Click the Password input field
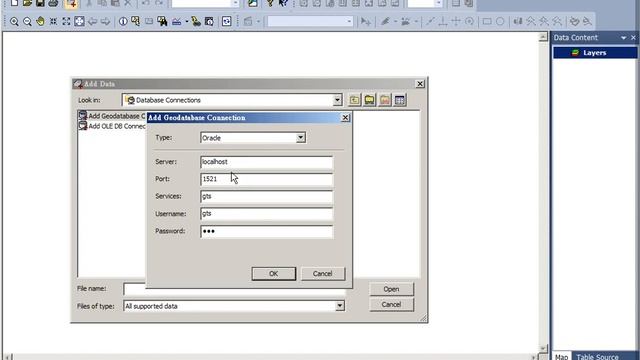 267,231
